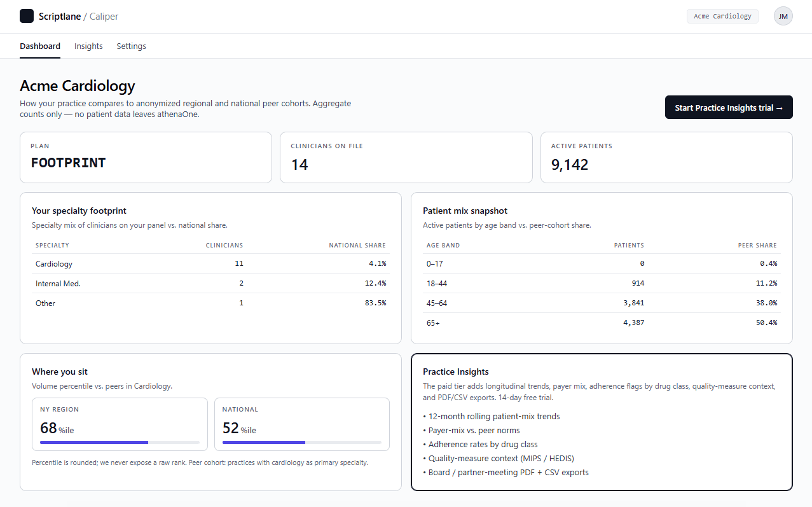Select the Cardiology specialty row label
This screenshot has height=507, width=812.
point(54,263)
